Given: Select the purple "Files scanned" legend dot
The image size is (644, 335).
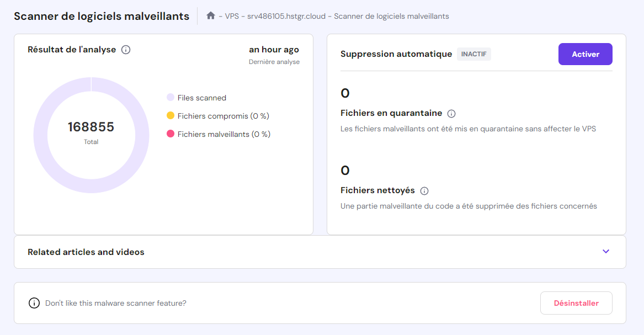Looking at the screenshot, I should 169,97.
